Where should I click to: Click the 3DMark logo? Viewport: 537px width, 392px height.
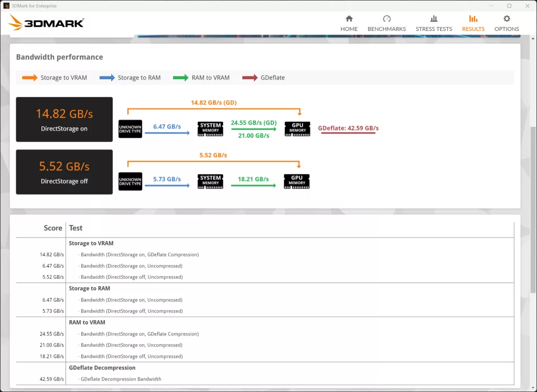[46, 23]
